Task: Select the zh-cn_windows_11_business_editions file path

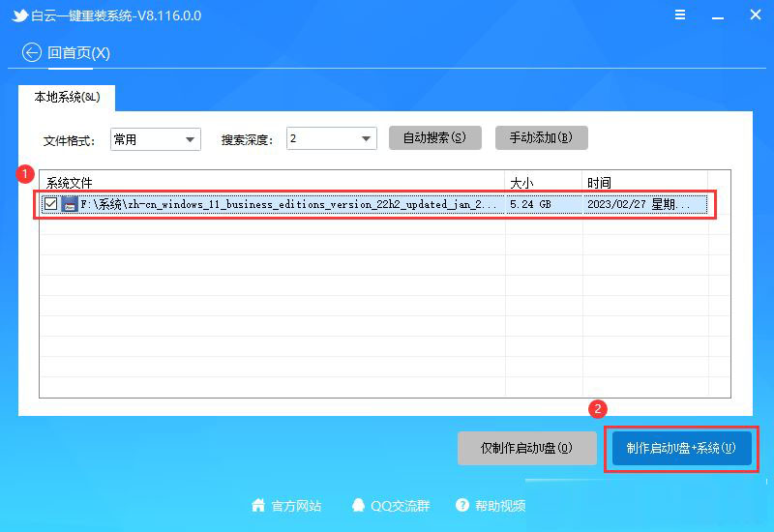Action: coord(288,204)
